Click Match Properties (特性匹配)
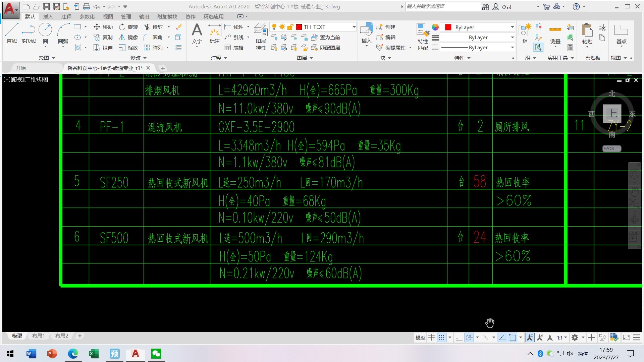644x362 pixels. coord(423,36)
